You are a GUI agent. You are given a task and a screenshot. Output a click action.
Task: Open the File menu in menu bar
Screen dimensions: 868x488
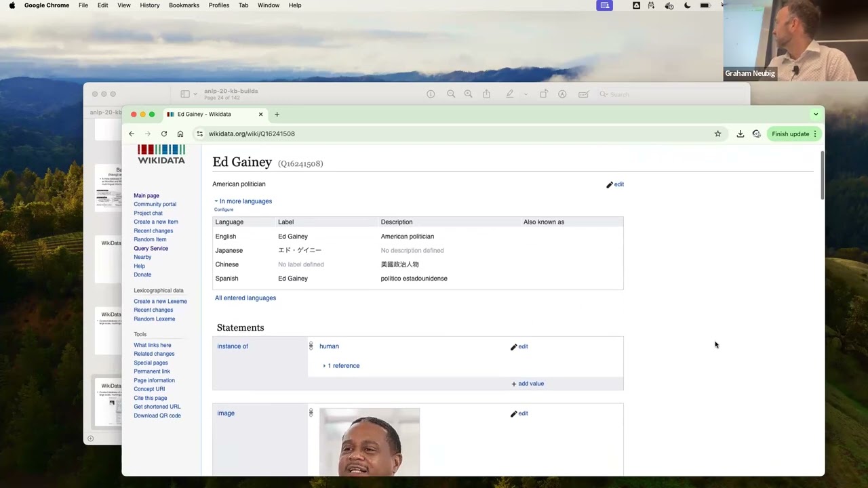[83, 5]
